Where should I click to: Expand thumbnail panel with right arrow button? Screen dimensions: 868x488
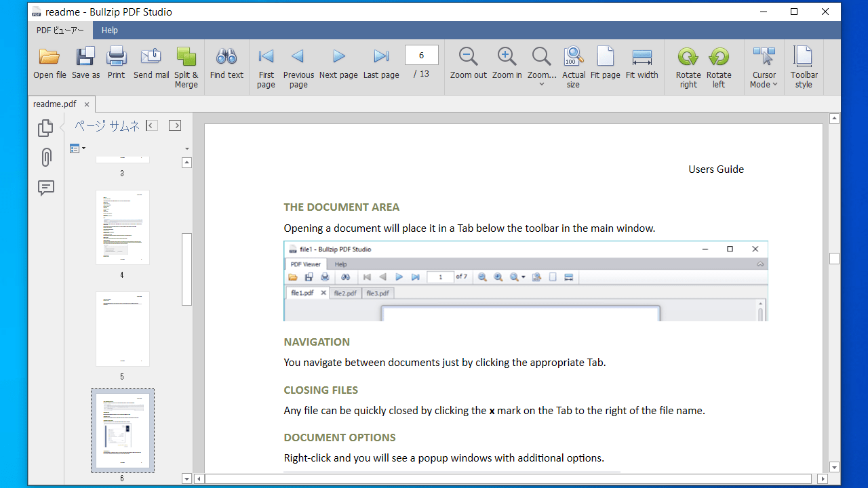(175, 125)
